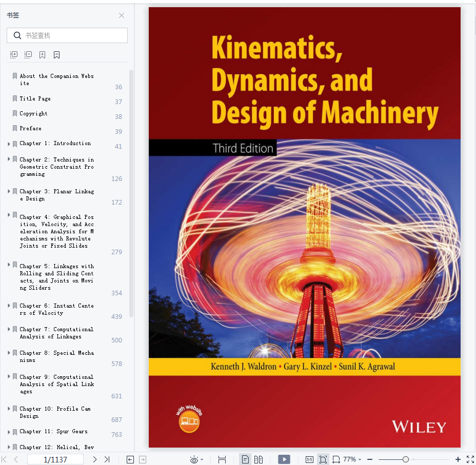Collapse all bookmarks icon
476x465 pixels.
pyautogui.click(x=28, y=55)
